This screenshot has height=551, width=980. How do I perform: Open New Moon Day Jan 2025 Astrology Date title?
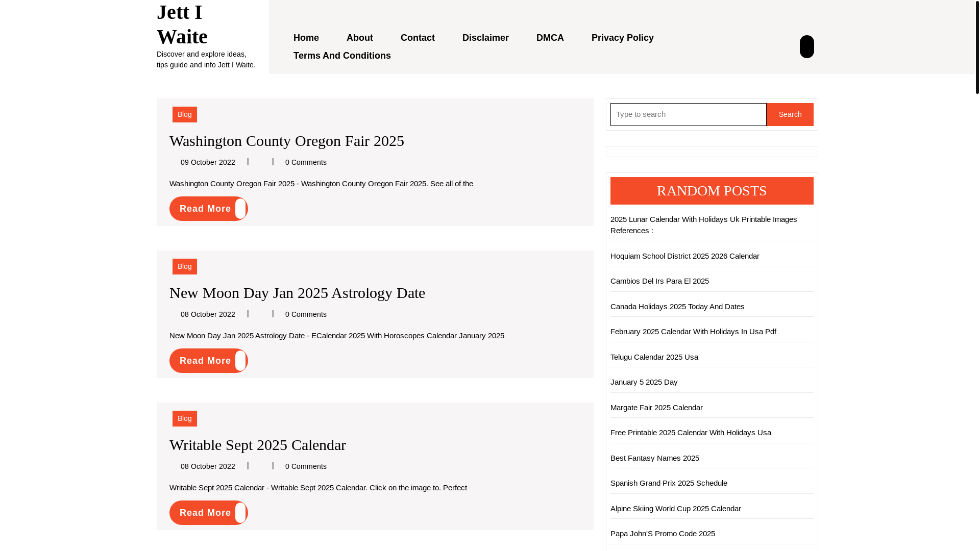click(297, 293)
